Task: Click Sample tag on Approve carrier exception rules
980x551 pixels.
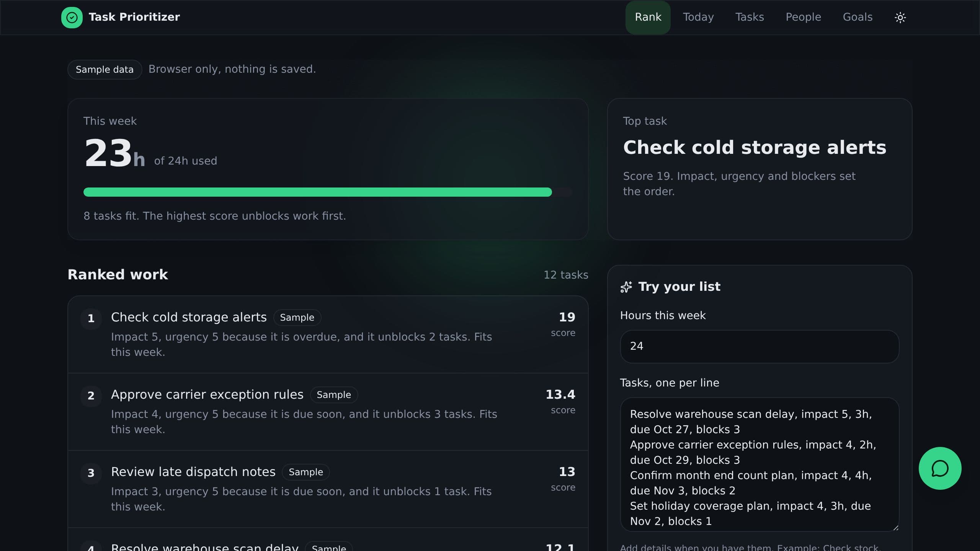Action: 334,395
